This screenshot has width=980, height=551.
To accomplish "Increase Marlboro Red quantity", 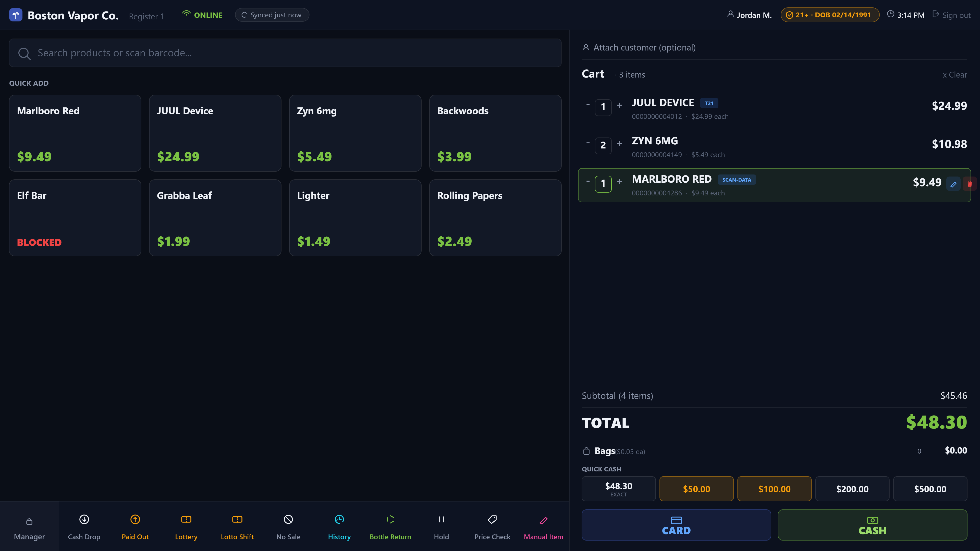I will click(619, 182).
